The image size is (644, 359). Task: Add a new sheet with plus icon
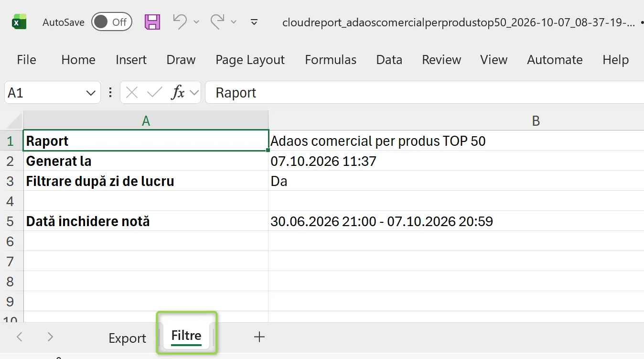click(259, 337)
